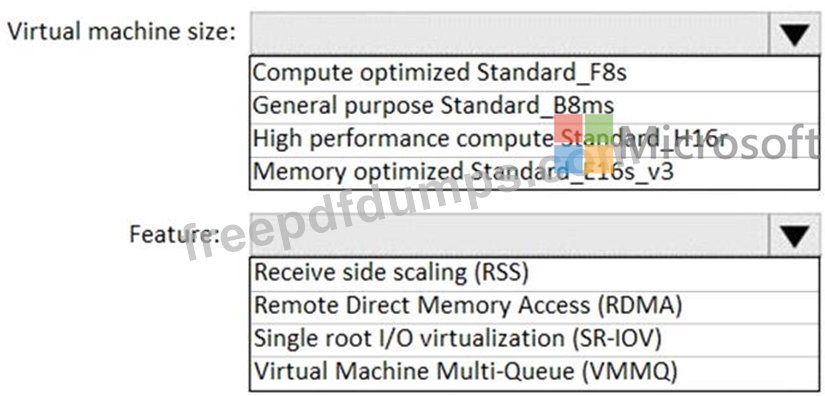Click the Virtual machine size label
Viewport: 825px width, 396px height.
click(x=121, y=32)
